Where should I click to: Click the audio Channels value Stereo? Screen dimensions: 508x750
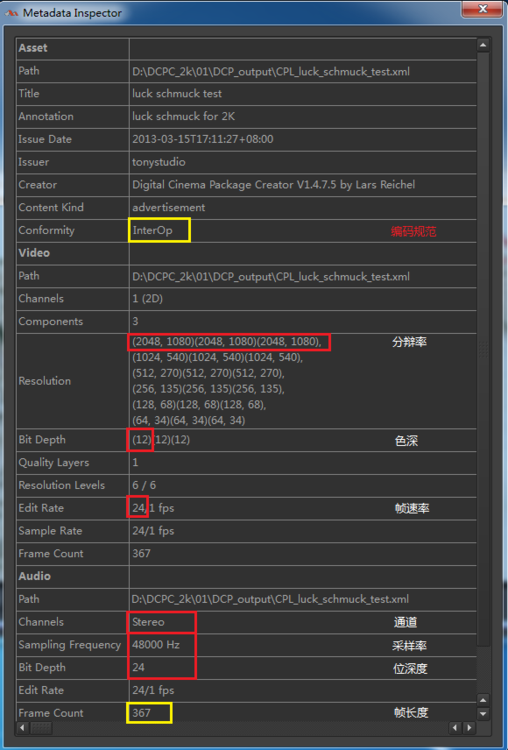(x=148, y=622)
